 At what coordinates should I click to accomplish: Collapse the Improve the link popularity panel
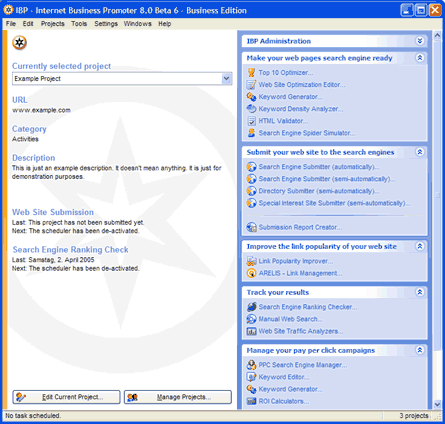click(x=420, y=246)
